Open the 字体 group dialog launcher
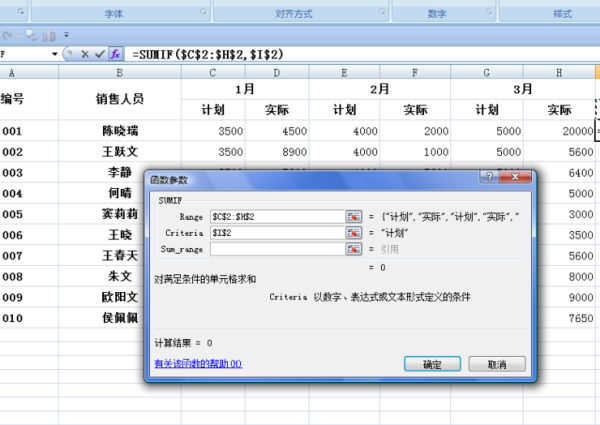Screen dimensions: 600x425 (x=206, y=13)
